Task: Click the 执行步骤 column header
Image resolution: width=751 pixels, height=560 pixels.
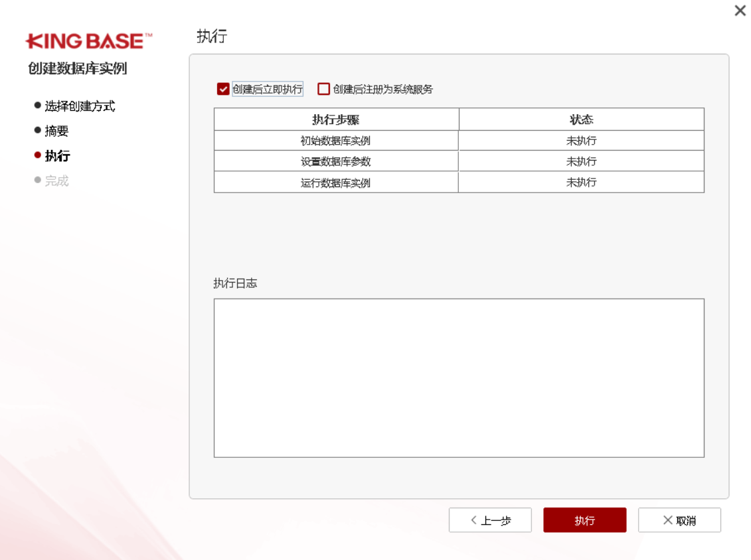Action: coord(336,119)
